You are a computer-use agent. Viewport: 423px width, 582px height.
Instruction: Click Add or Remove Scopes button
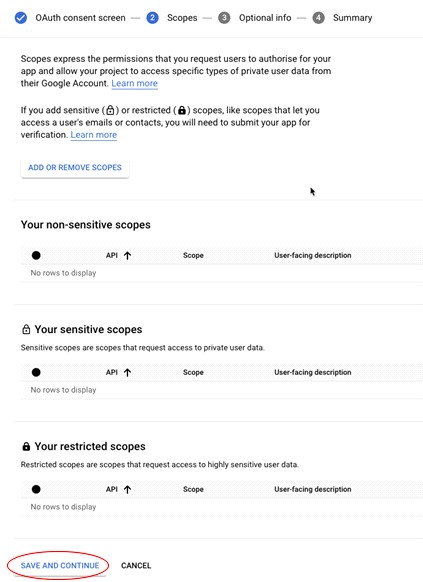coord(75,167)
